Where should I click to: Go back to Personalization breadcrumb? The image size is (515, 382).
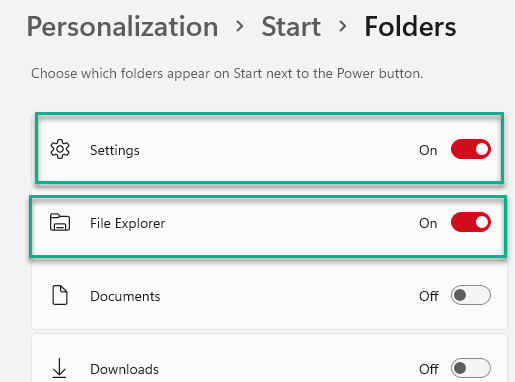pos(122,27)
